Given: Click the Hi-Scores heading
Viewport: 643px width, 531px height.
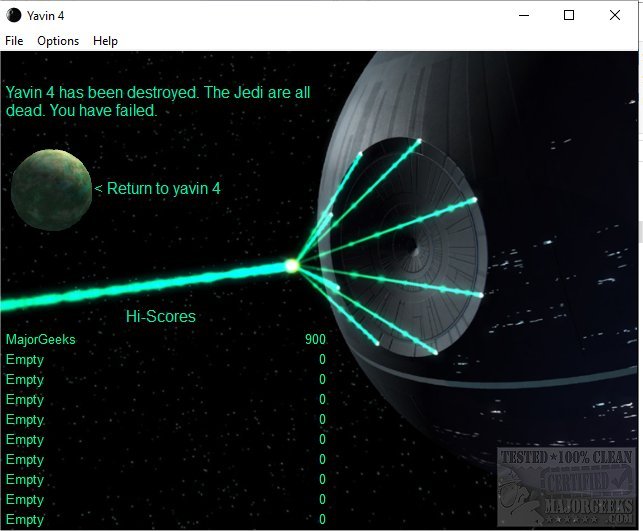Looking at the screenshot, I should [x=161, y=317].
